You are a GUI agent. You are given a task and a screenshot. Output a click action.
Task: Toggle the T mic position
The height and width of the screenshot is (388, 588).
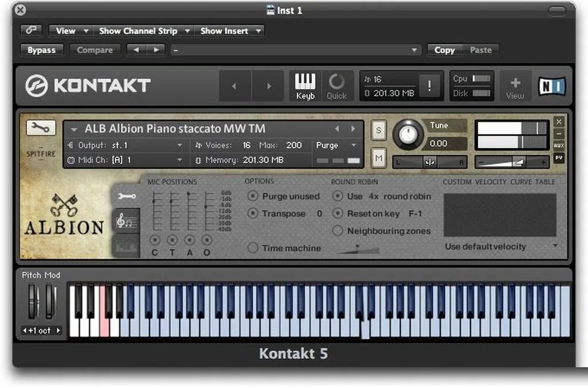point(172,239)
